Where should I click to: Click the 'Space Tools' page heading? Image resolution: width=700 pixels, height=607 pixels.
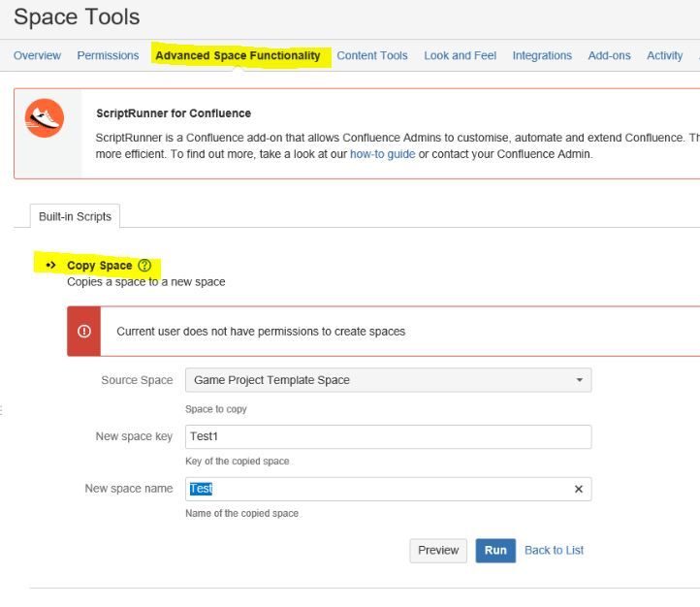click(77, 16)
